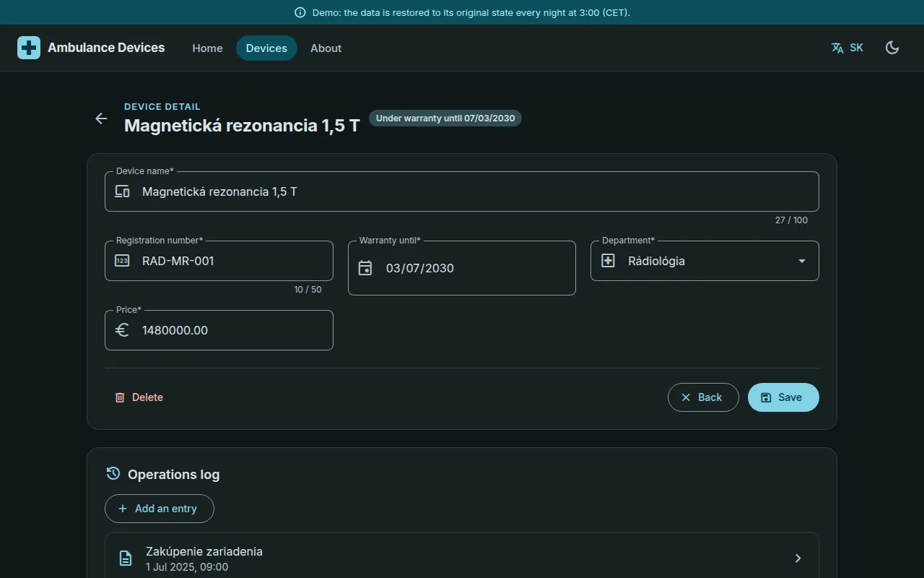Click the 10 / 50 character counter
This screenshot has height=578, width=924.
coord(308,290)
